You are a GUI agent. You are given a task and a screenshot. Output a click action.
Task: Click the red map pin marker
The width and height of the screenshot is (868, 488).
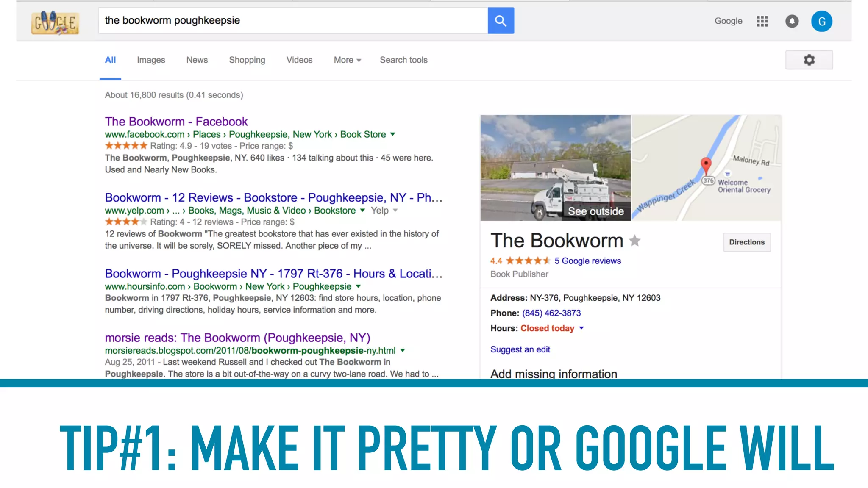pos(706,165)
